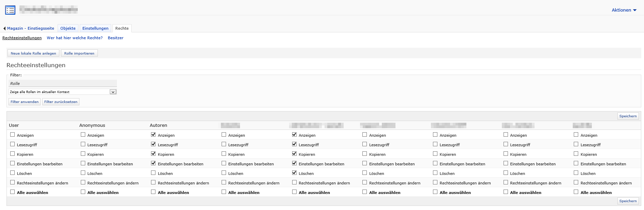This screenshot has width=644, height=210.
Task: Click the magazine list icon in header
Action: pyautogui.click(x=10, y=10)
